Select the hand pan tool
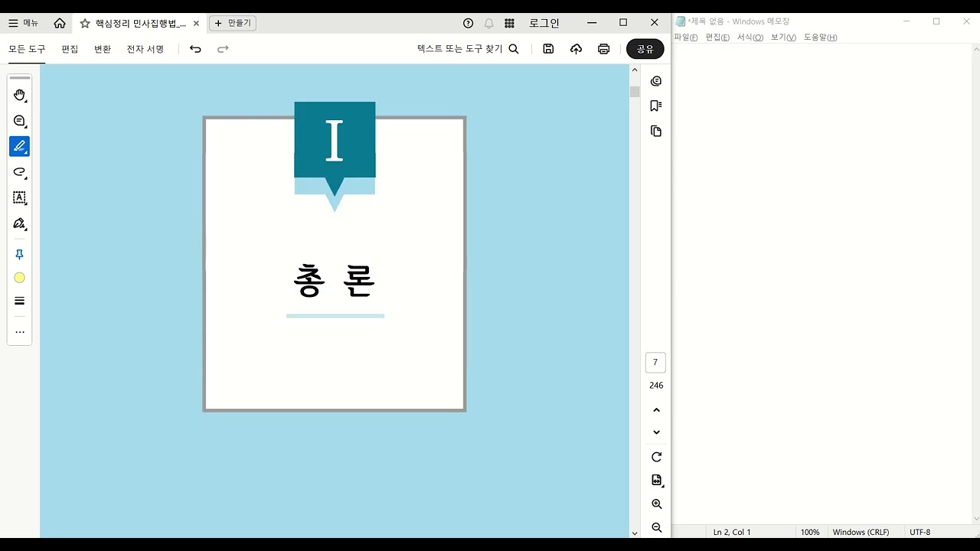 pos(20,95)
